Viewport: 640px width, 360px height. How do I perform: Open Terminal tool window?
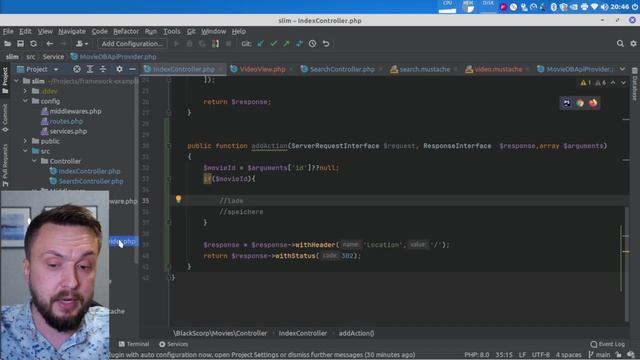click(x=134, y=344)
